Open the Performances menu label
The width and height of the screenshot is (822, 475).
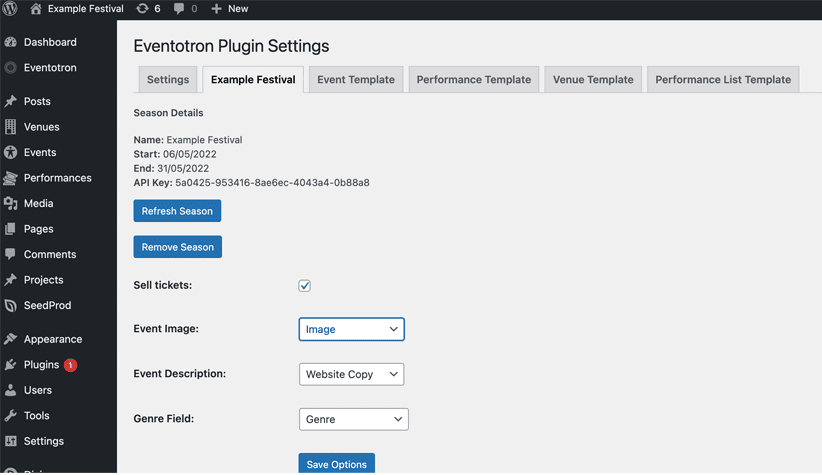tap(58, 178)
